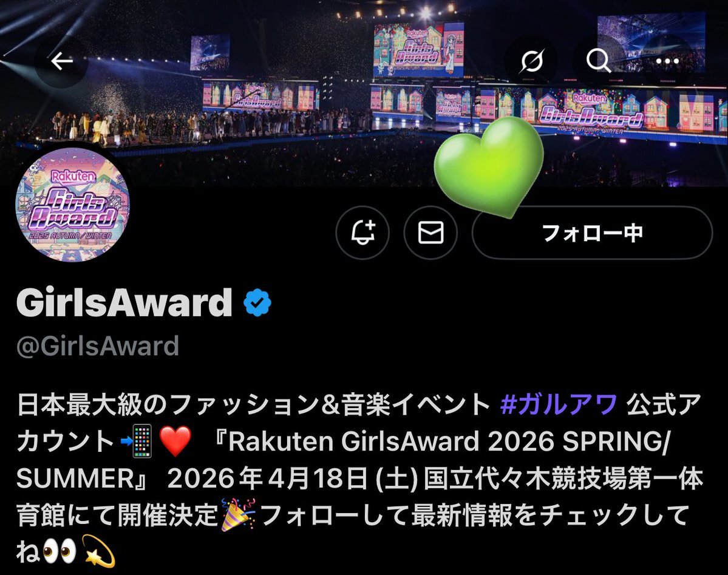The width and height of the screenshot is (728, 575).
Task: Tap the blue verified badge
Action: pos(257,303)
